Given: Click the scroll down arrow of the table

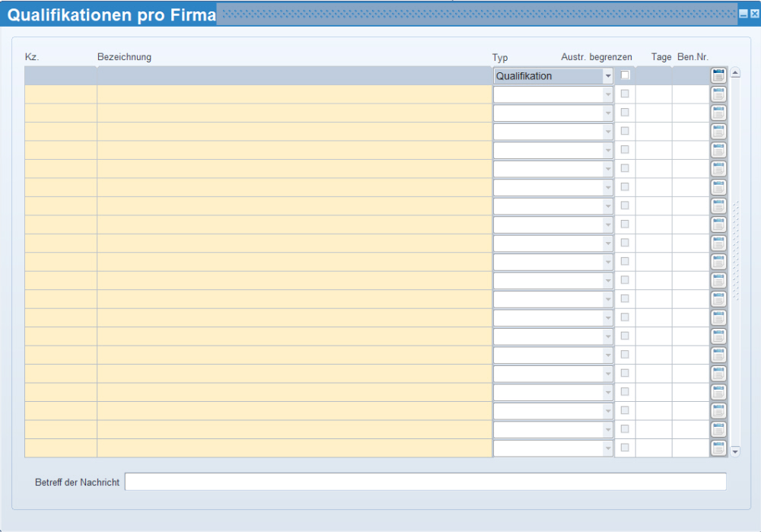Looking at the screenshot, I should coord(735,451).
